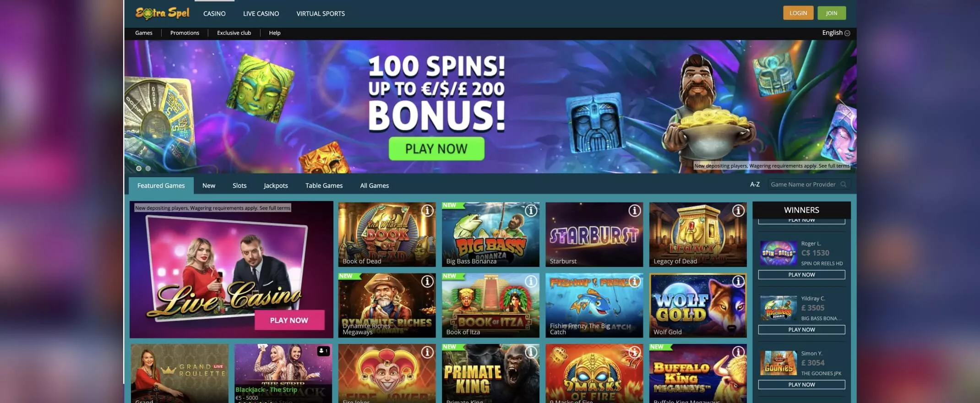
Task: Select the second banner carousel dot
Action: [148, 169]
